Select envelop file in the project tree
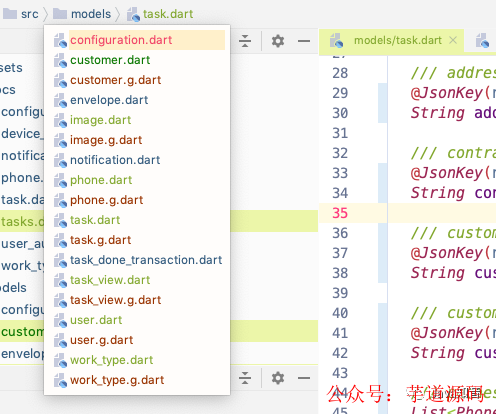 [22, 354]
